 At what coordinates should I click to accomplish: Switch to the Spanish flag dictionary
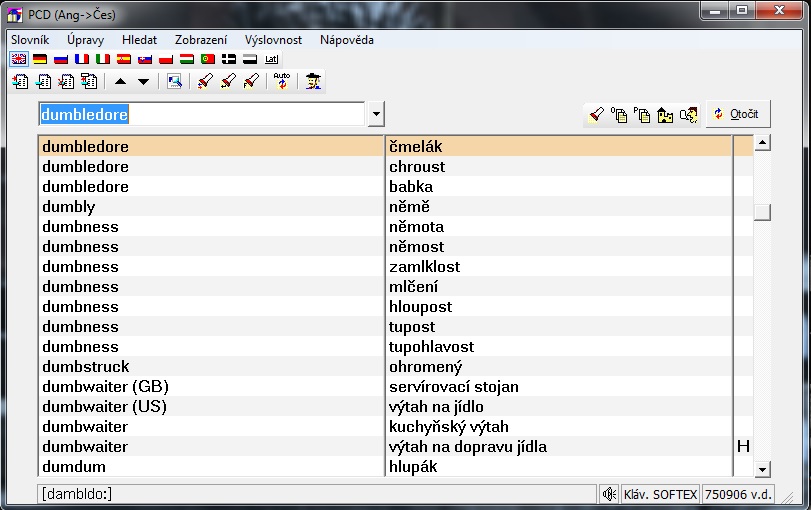point(124,59)
